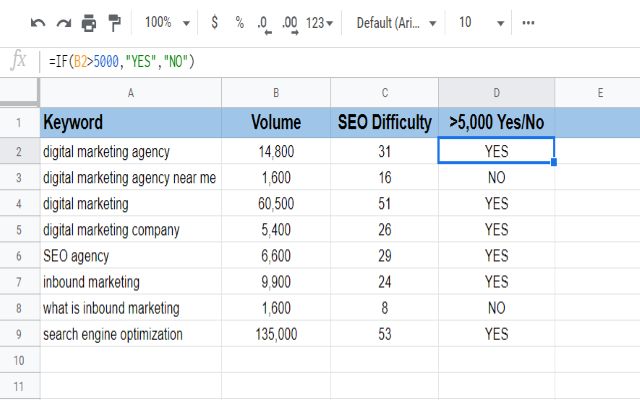Select column B header
The width and height of the screenshot is (640, 400).
[275, 93]
